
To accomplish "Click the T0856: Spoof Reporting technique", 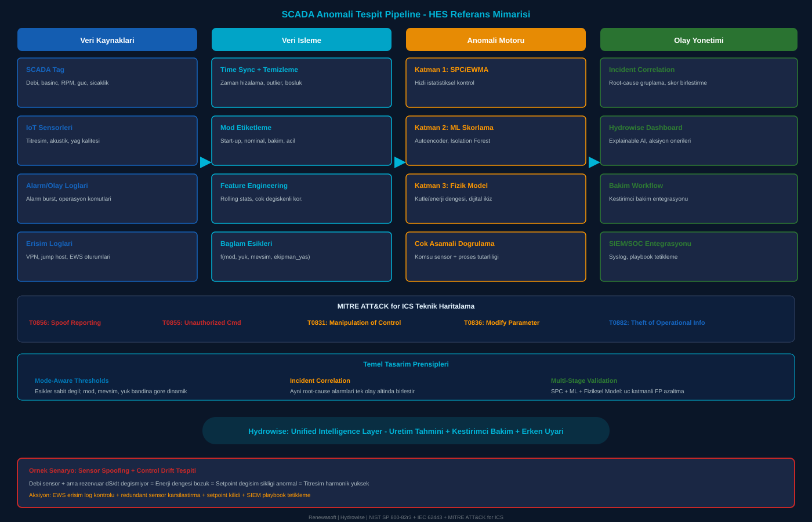I will (x=65, y=322).
